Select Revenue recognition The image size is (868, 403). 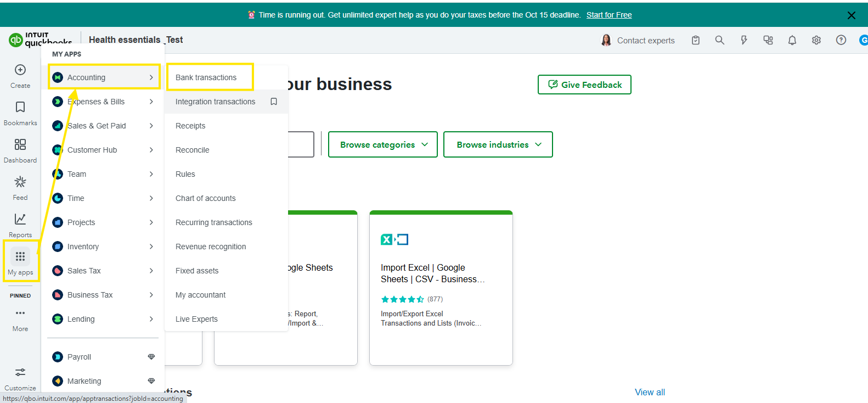pyautogui.click(x=226, y=247)
